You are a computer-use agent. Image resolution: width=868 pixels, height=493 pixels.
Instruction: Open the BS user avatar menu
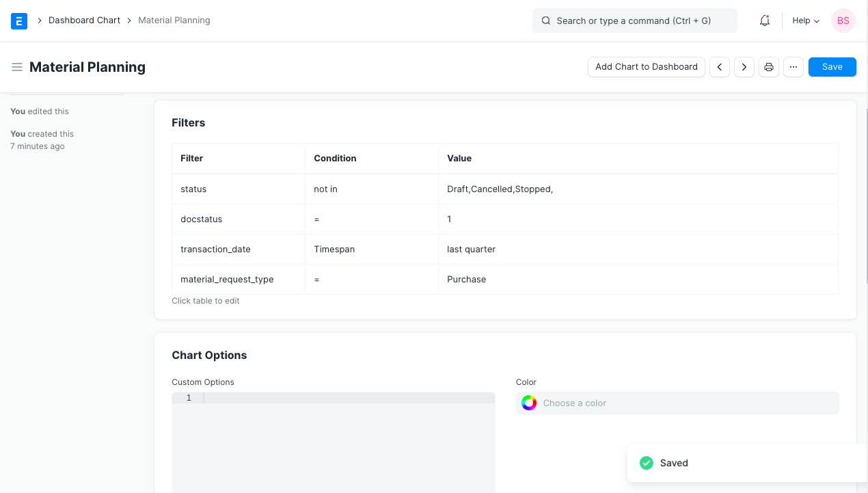click(843, 21)
